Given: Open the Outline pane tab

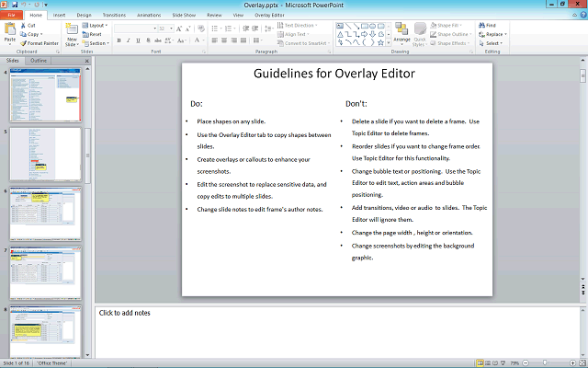Looking at the screenshot, I should coord(39,61).
